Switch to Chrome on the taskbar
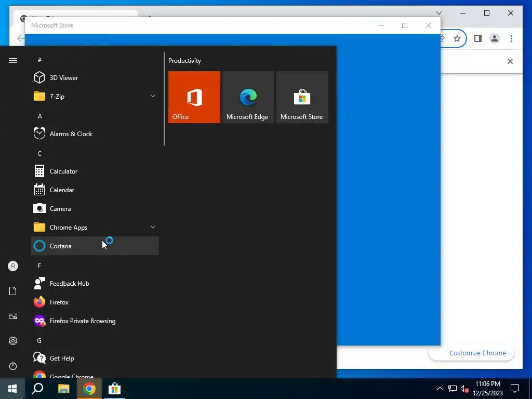532x399 pixels. pyautogui.click(x=89, y=389)
